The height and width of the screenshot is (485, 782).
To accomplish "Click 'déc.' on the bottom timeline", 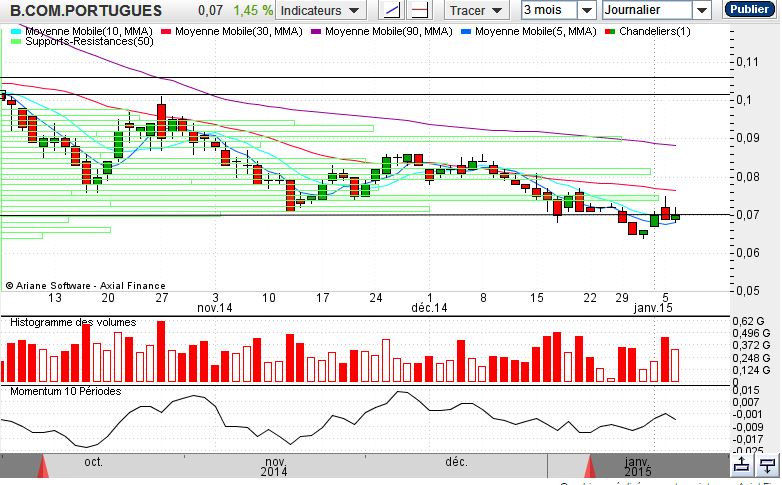I will (x=456, y=462).
